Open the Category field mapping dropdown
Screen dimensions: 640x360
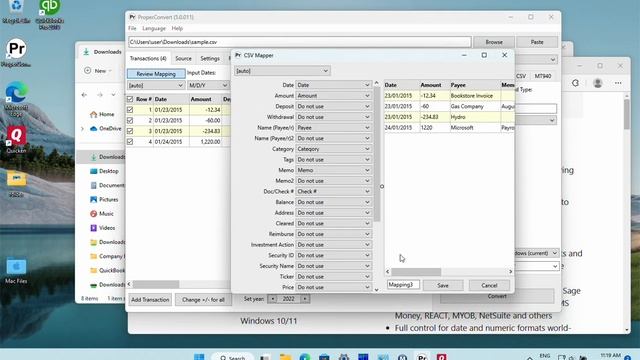click(333, 149)
